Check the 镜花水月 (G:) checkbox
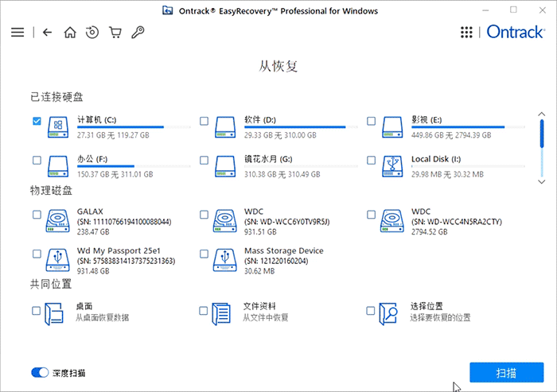Screen dimensions: 557x392 204,160
